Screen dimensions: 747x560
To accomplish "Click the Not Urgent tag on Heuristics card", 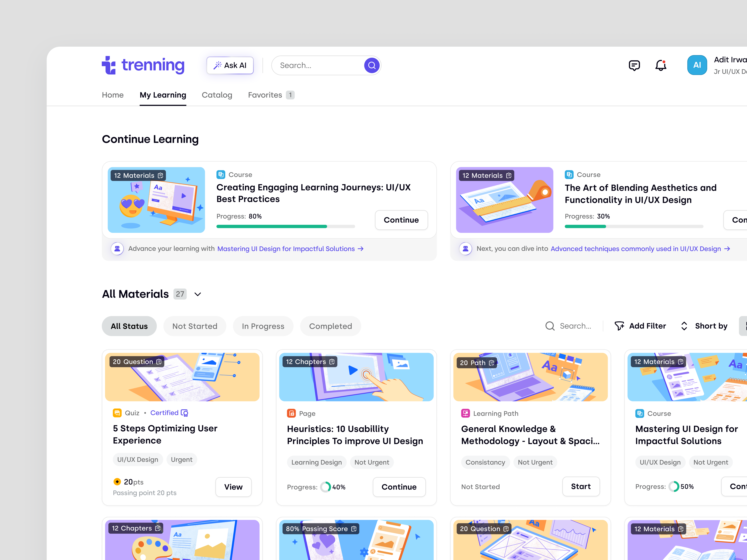I will (x=371, y=462).
